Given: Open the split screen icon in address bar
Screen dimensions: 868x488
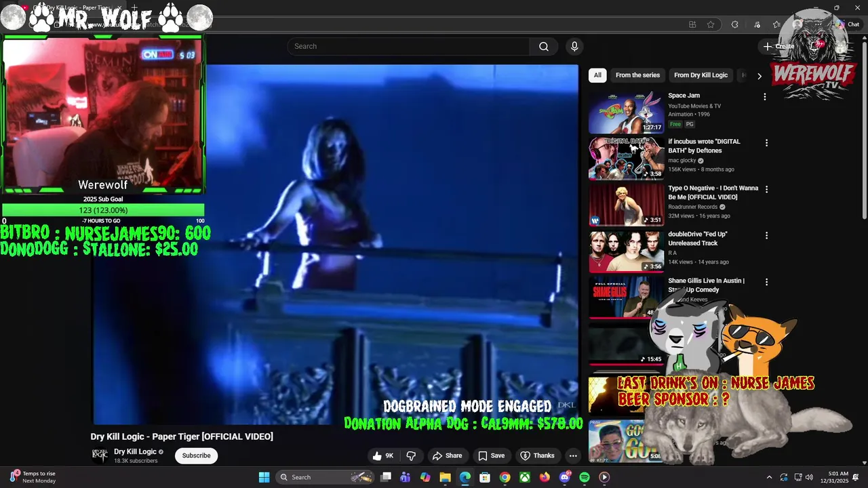Looking at the screenshot, I should click(692, 24).
